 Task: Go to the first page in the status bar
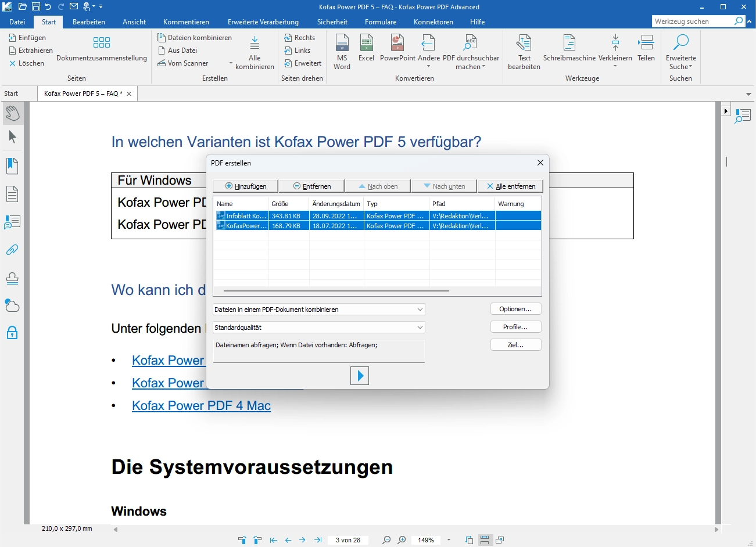tap(273, 540)
